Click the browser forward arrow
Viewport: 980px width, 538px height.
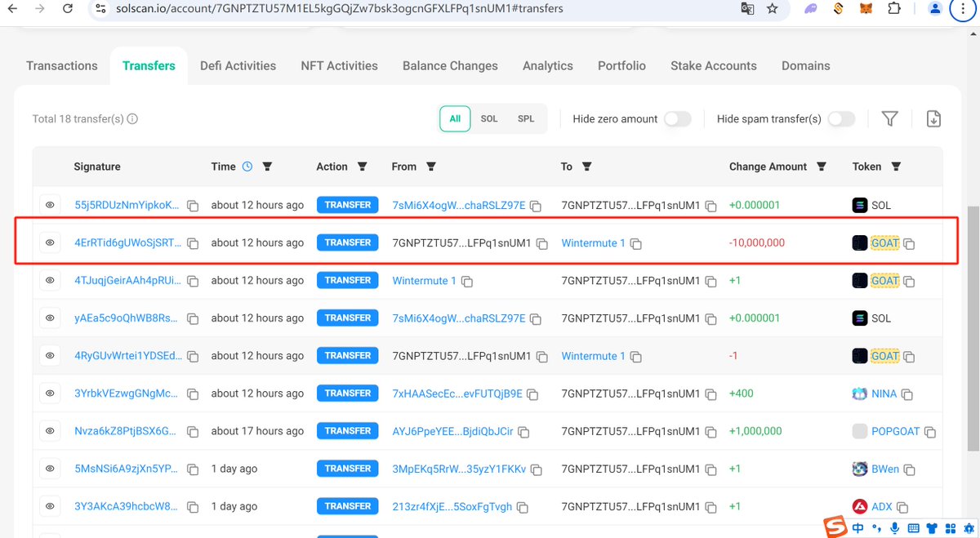tap(39, 8)
